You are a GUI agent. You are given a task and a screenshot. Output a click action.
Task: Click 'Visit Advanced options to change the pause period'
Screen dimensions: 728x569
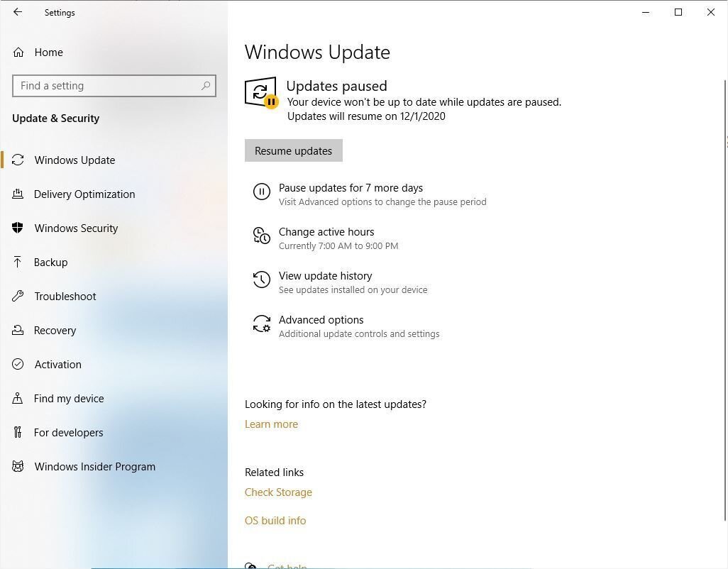pyautogui.click(x=382, y=202)
